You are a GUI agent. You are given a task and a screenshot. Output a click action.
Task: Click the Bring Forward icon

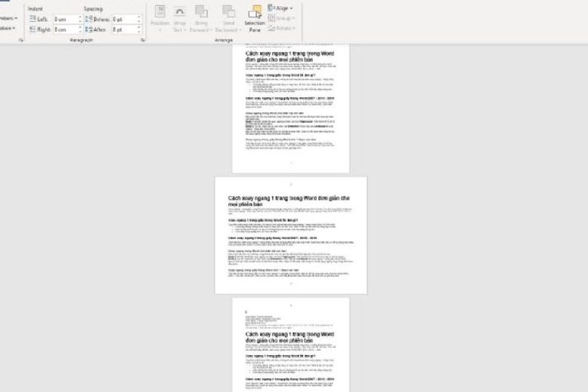[x=201, y=12]
